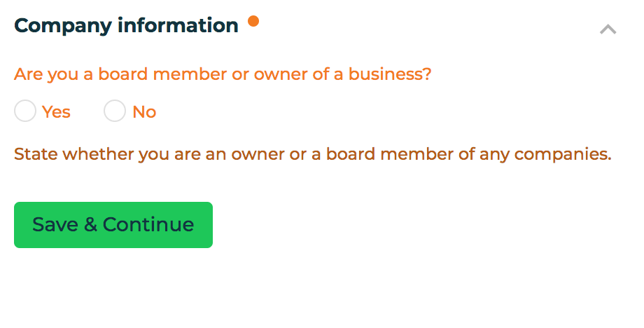Collapse the Company information section
This screenshot has height=328, width=644.
[x=608, y=29]
